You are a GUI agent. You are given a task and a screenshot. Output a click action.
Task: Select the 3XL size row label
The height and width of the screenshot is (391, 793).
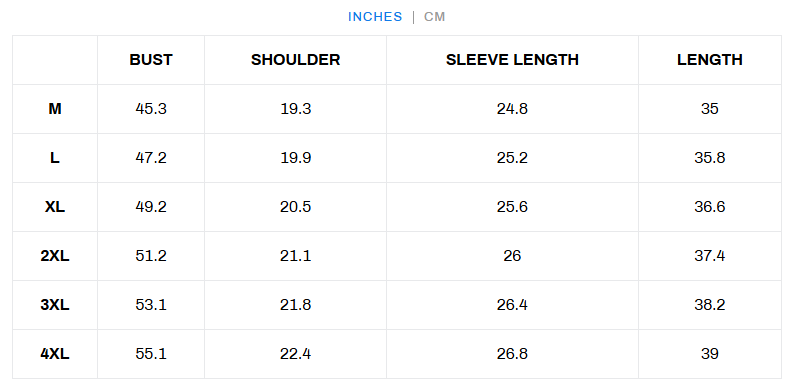coord(55,305)
